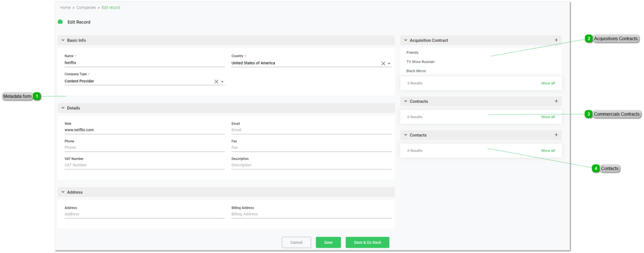Image resolution: width=644 pixels, height=253 pixels.
Task: Add a new entry via Contracts plus icon
Action: point(556,101)
